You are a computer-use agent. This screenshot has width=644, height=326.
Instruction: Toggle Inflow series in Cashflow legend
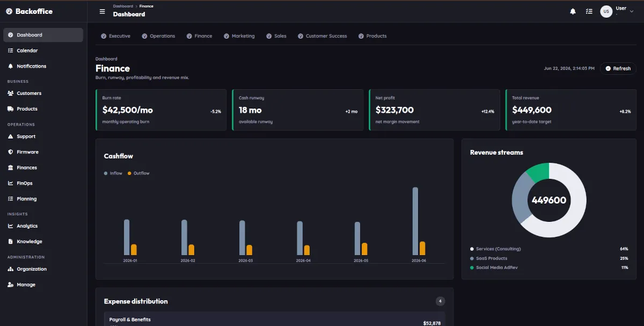tap(113, 173)
